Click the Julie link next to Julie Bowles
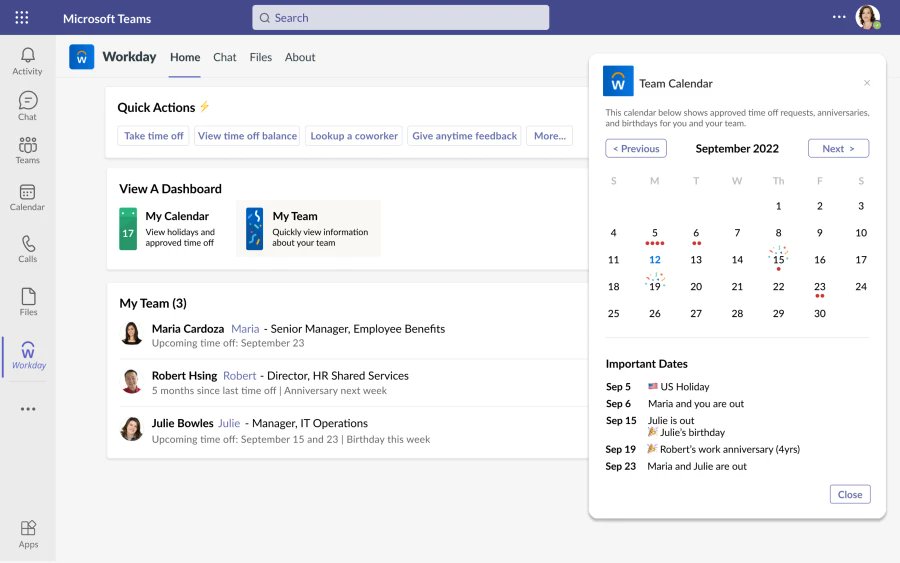This screenshot has height=563, width=900. [229, 424]
